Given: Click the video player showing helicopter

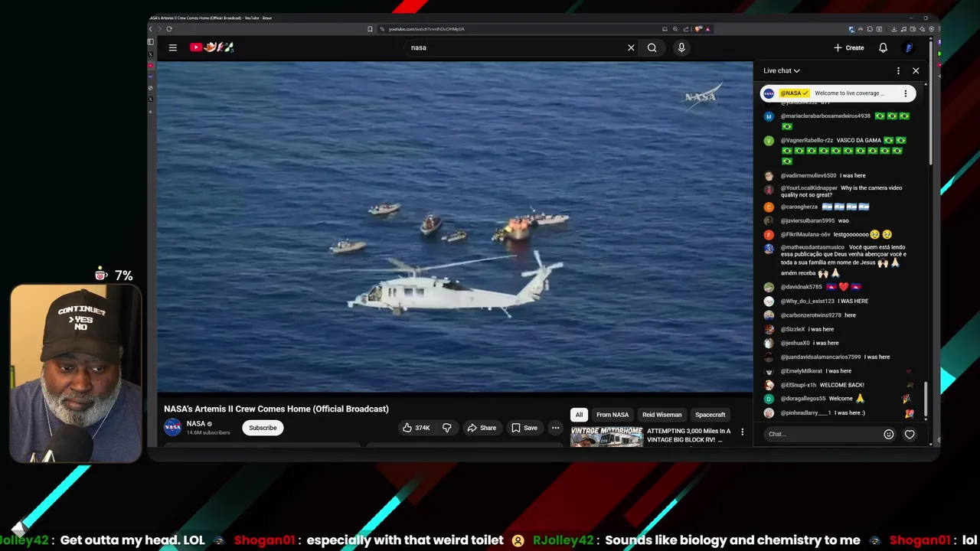Looking at the screenshot, I should [x=455, y=227].
